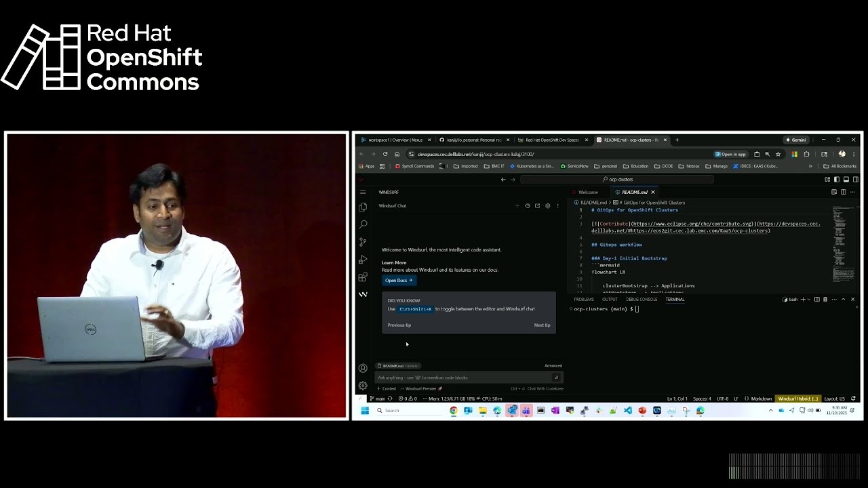868x488 pixels.
Task: Show the Previous tip
Action: tap(399, 325)
